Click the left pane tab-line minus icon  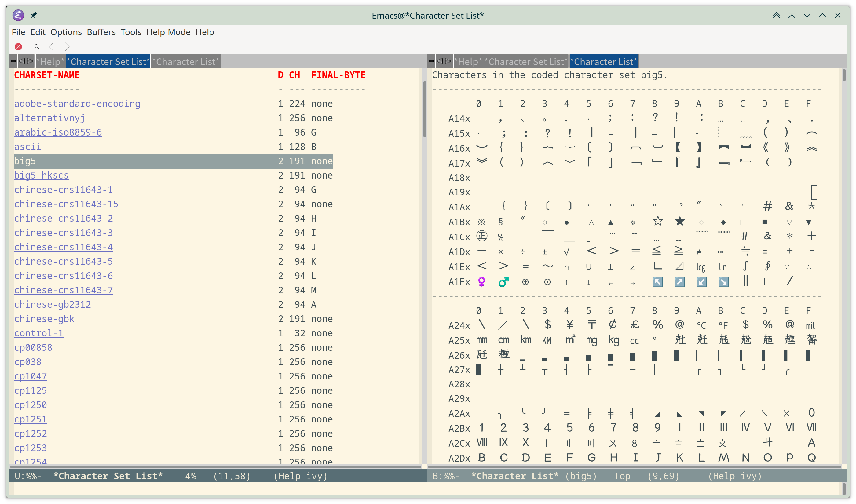click(x=13, y=61)
